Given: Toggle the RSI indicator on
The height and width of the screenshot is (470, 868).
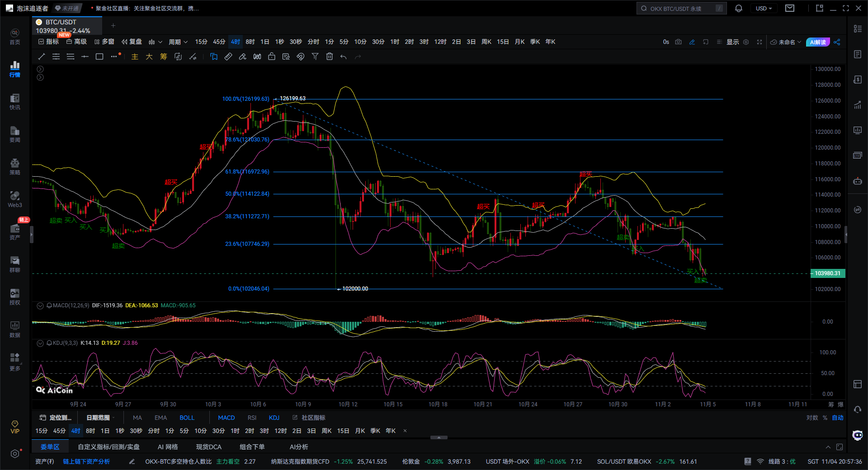Looking at the screenshot, I should 252,418.
